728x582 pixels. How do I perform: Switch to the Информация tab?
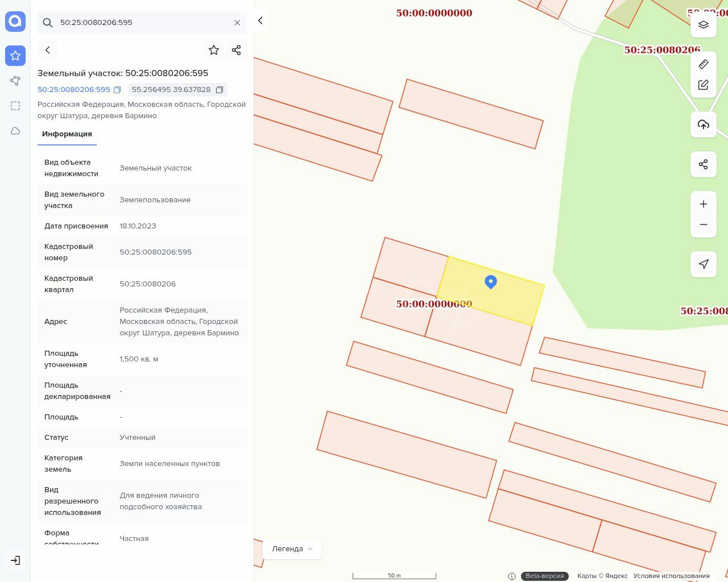coord(67,134)
